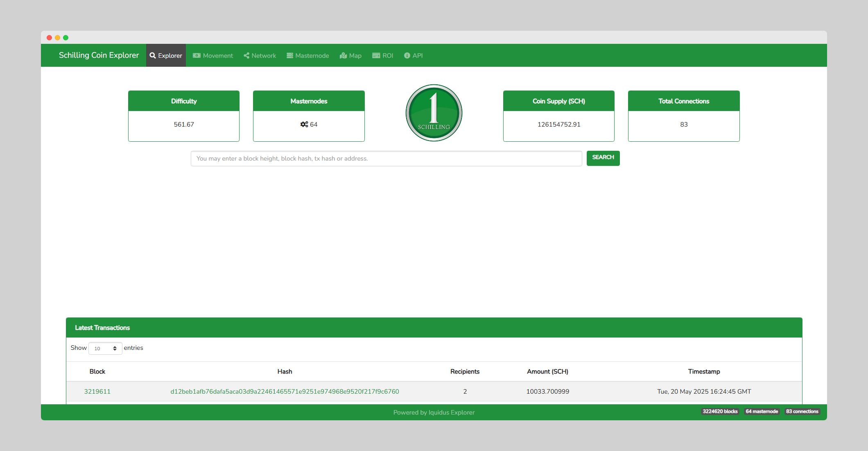Open block 3219611 link
This screenshot has height=451, width=868.
pyautogui.click(x=97, y=392)
